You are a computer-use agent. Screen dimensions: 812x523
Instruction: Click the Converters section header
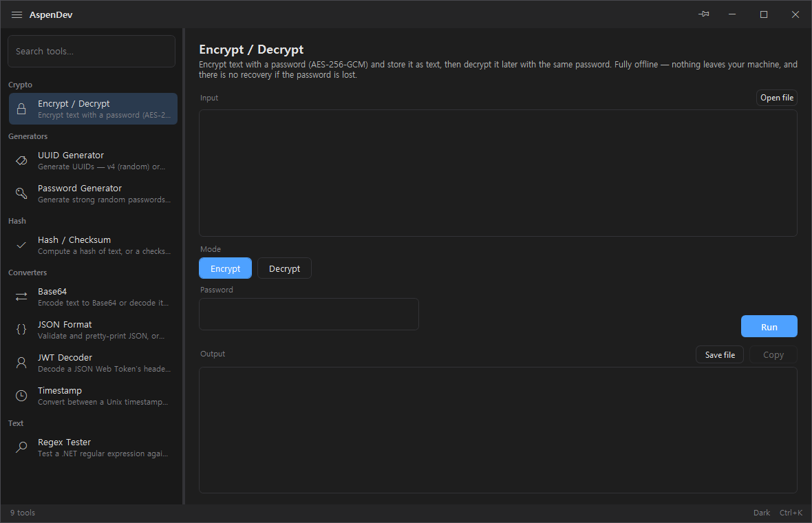pyautogui.click(x=28, y=273)
